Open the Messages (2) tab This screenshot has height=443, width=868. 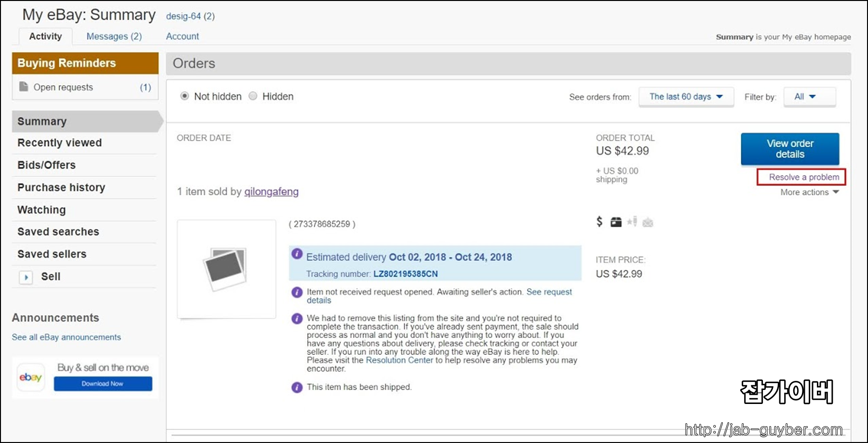coord(114,37)
